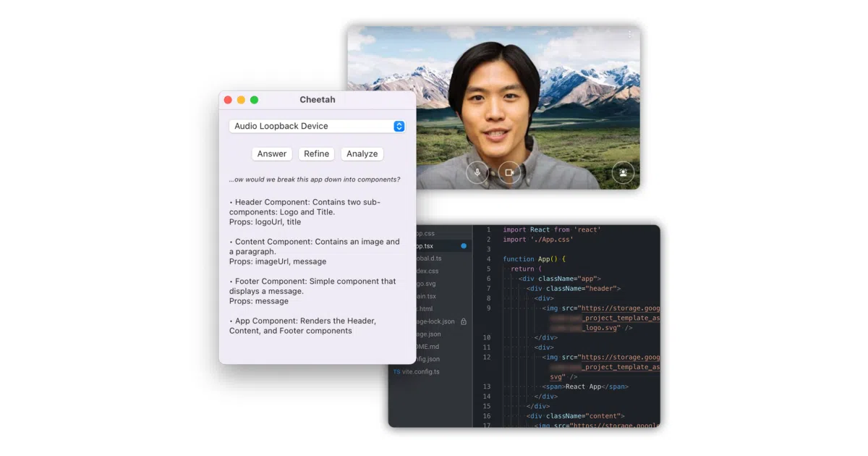Click the blue unsaved dot on App.tsx
This screenshot has width=868, height=456.
[x=464, y=246]
